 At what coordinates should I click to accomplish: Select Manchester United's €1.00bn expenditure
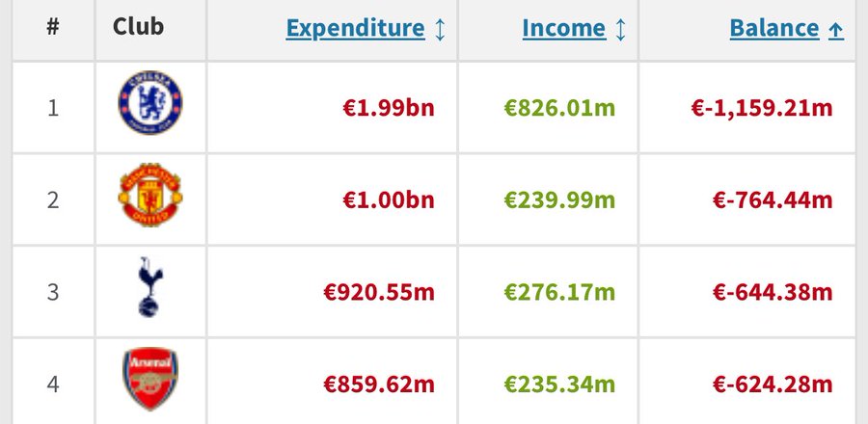point(389,200)
